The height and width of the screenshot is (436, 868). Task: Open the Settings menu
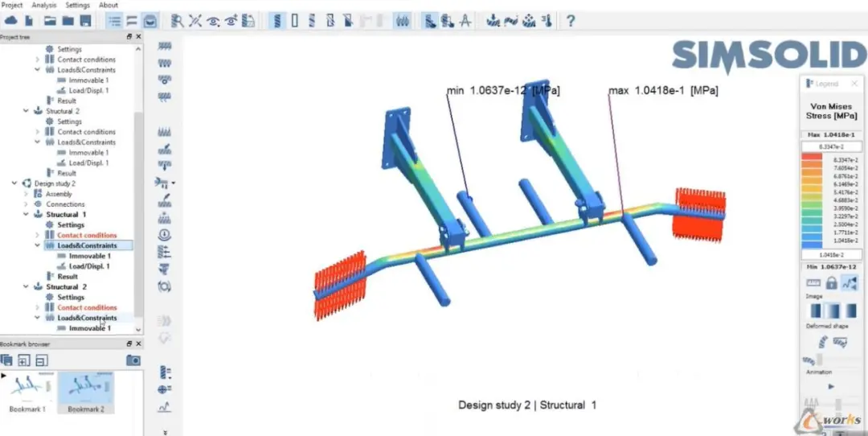point(77,5)
